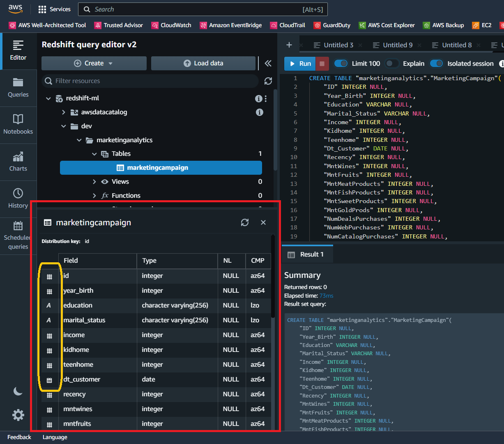Screen dimensions: 504x444
Task: Click editor line number 10
Action: [x=294, y=157]
